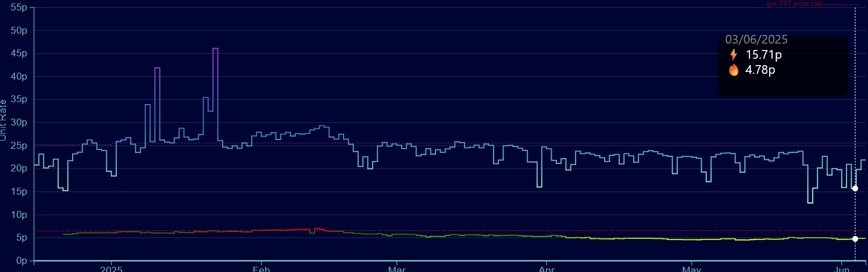Click the 'Unit Rate' y-axis title
The width and height of the screenshot is (868, 272).
(x=3, y=120)
